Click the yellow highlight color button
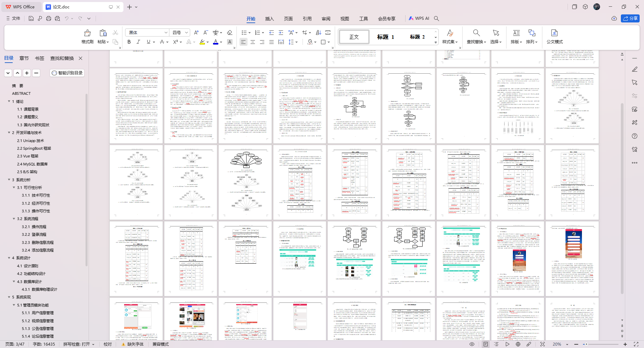The image size is (644, 348). [202, 42]
